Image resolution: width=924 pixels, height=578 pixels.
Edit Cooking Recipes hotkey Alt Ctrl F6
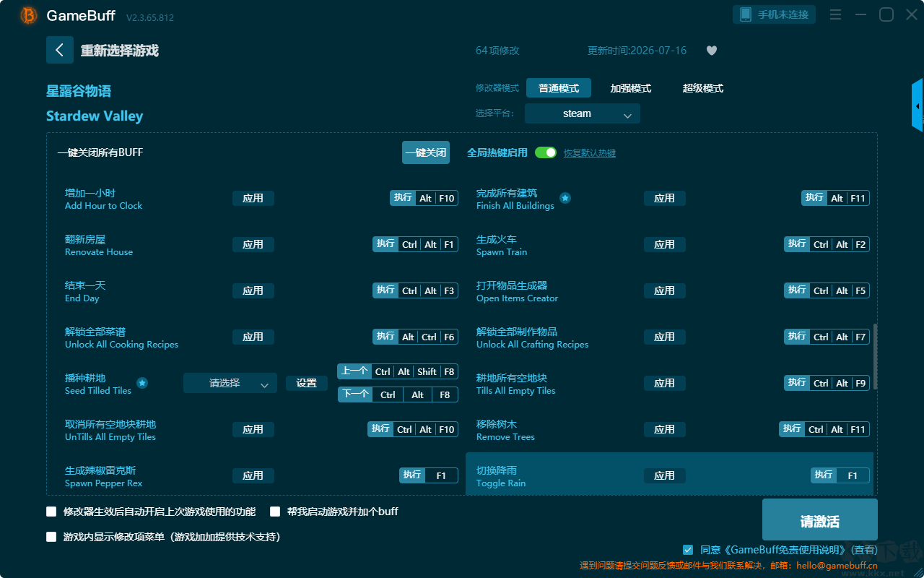pyautogui.click(x=416, y=337)
